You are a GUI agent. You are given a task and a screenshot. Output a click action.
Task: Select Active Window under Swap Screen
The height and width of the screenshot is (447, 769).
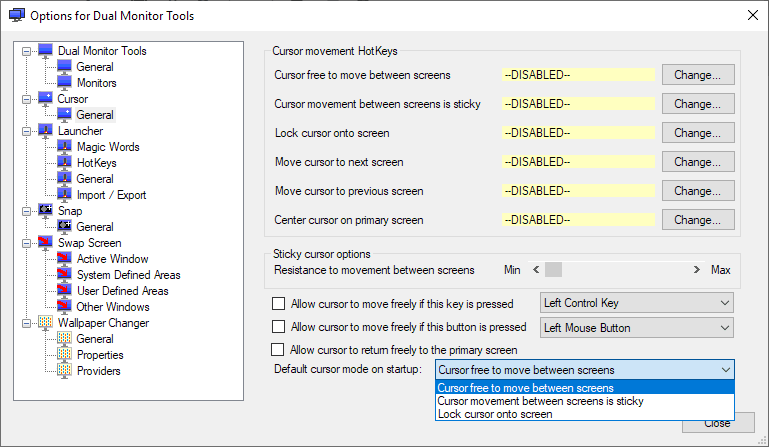[112, 259]
